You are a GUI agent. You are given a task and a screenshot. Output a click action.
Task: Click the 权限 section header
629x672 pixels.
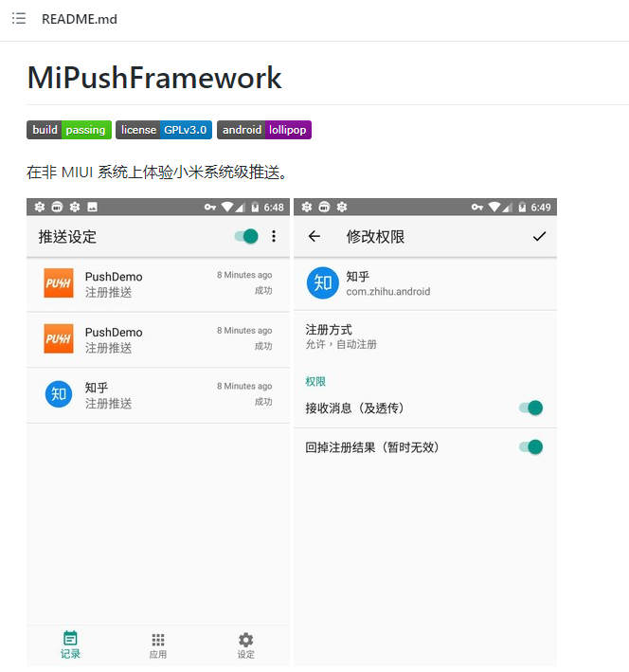315,381
